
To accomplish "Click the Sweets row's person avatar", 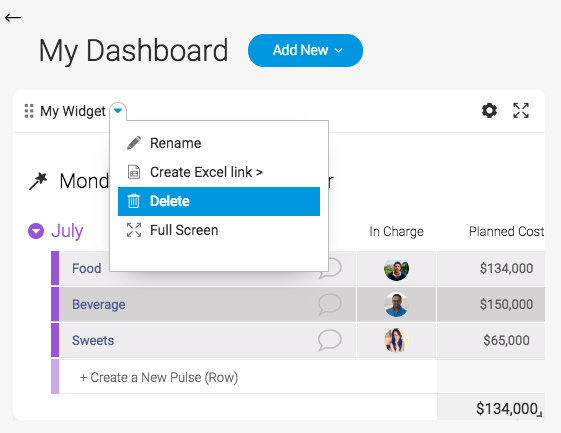I will 396,340.
